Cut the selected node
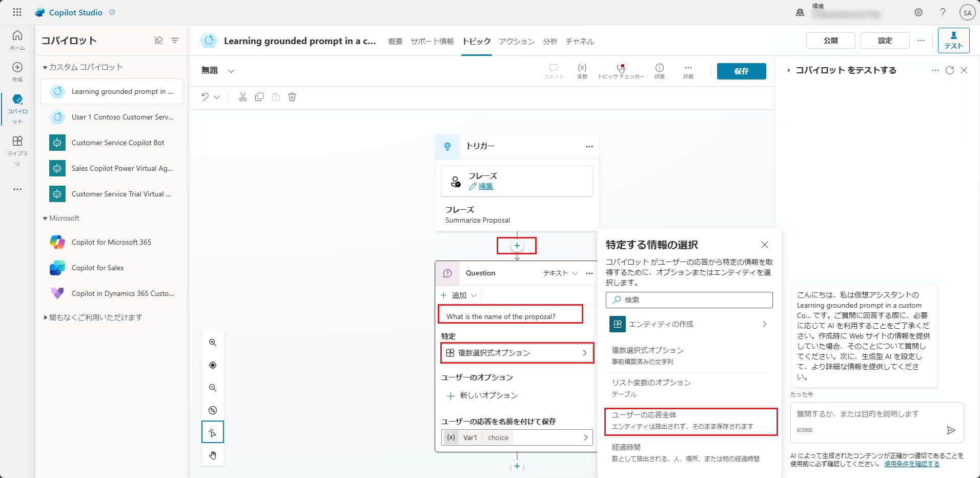The width and height of the screenshot is (980, 478). [243, 97]
